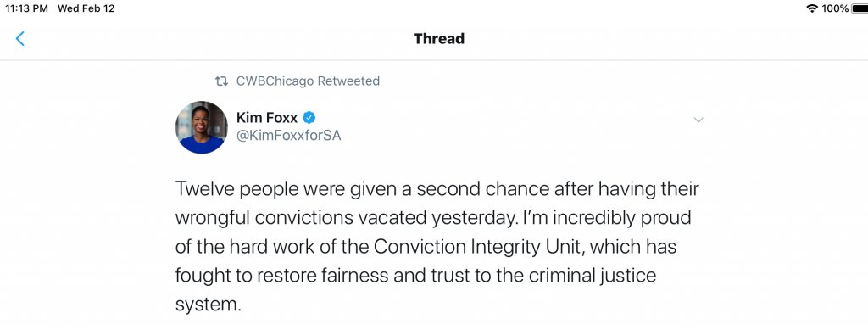Viewport: 868px width, 330px height.
Task: Tap the Wi-Fi status icon
Action: [812, 8]
